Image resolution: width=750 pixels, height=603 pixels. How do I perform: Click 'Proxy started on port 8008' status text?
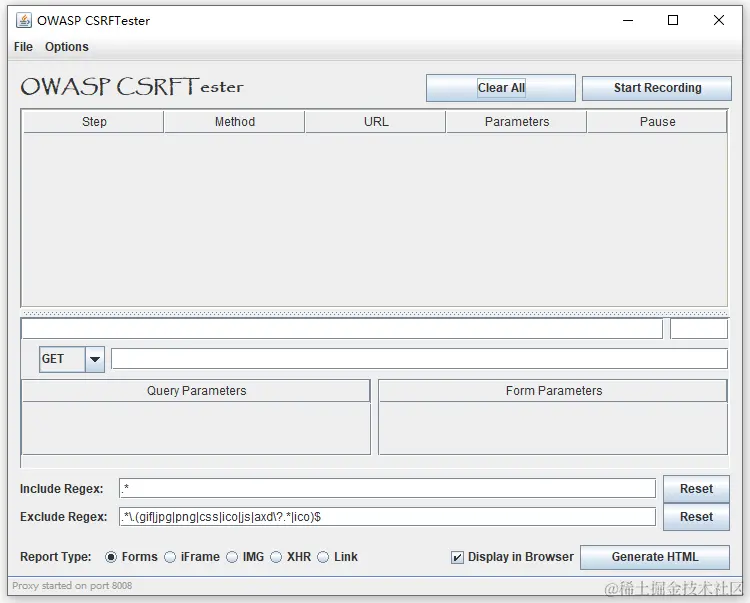(72, 586)
